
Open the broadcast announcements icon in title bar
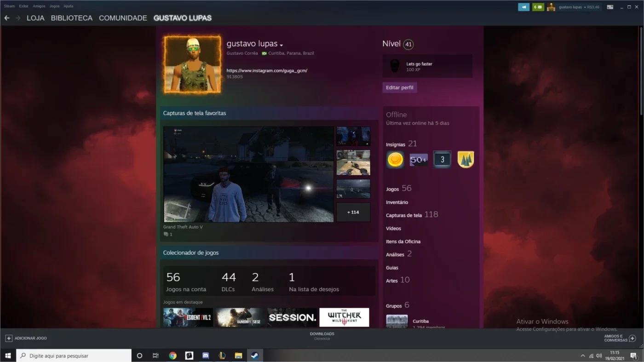click(523, 7)
